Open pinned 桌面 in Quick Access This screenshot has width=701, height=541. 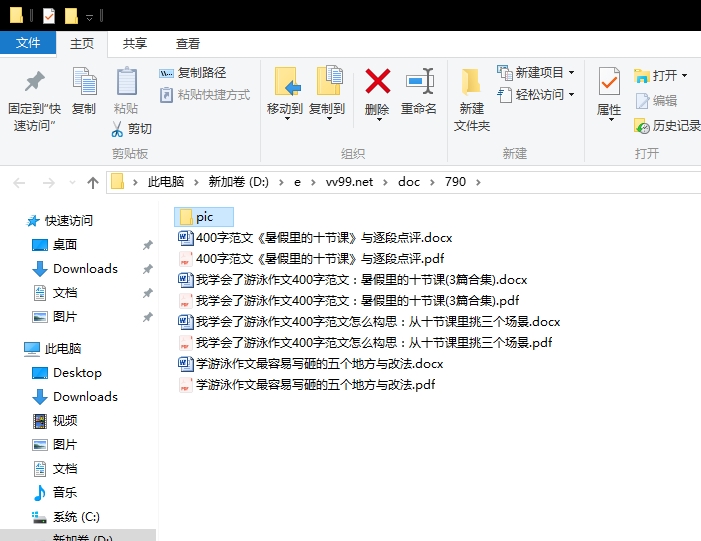point(55,245)
